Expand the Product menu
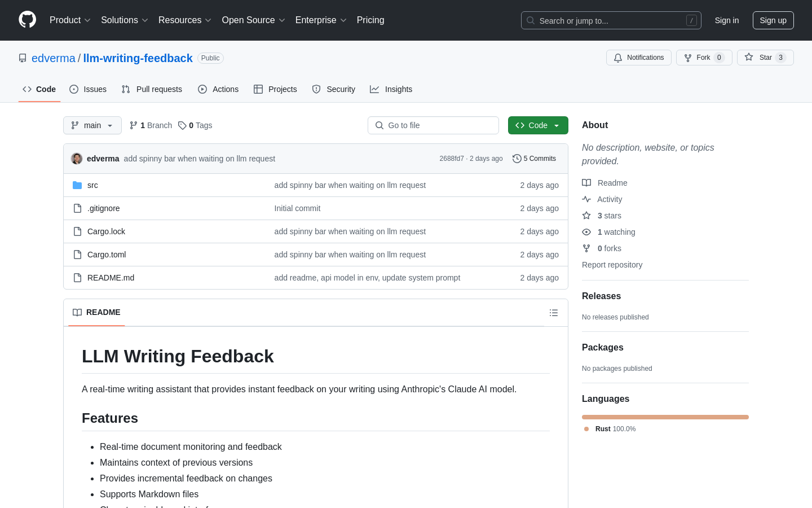Screen dimensions: 812x508 pos(70,20)
